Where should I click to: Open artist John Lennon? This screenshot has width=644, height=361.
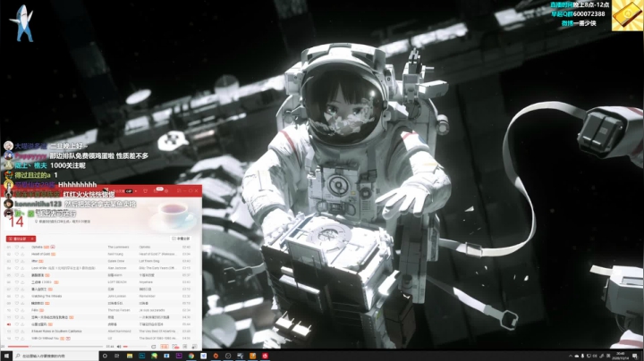(x=117, y=296)
